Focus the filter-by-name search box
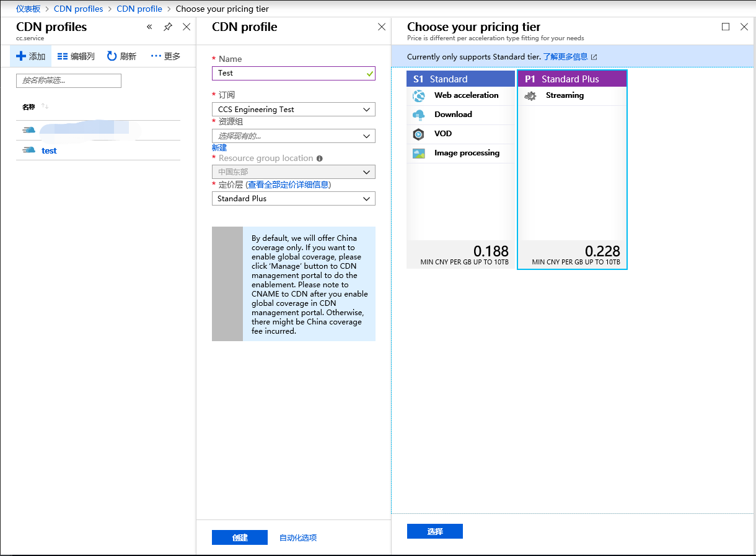 pos(69,80)
